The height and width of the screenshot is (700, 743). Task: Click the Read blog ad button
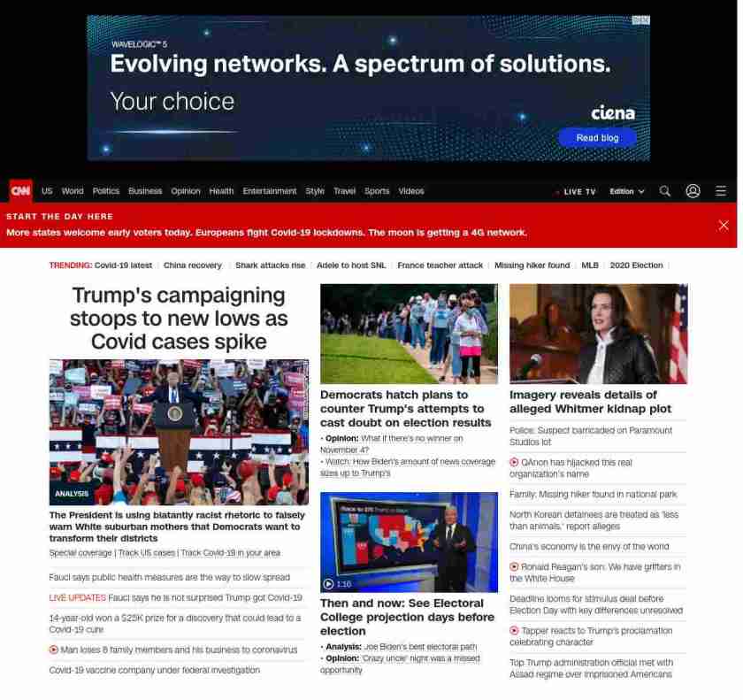[x=597, y=138]
